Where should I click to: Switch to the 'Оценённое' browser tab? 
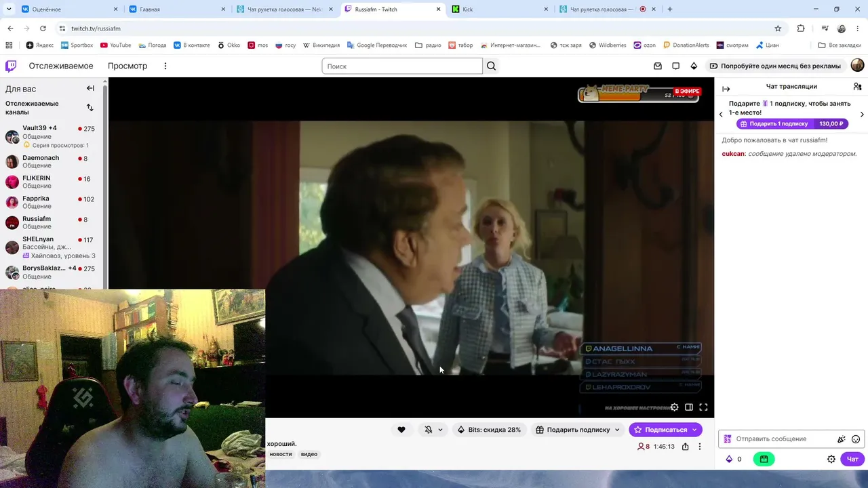click(69, 9)
